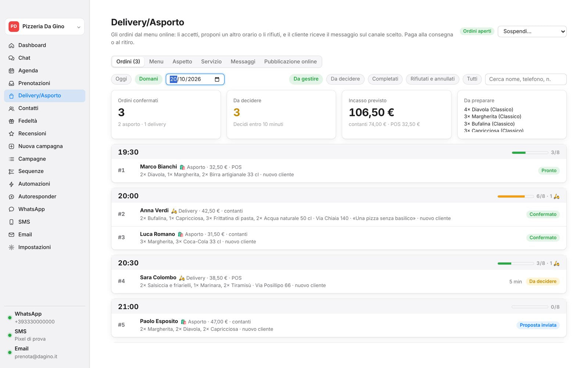Click the Da decidere badge on Sara Colombo
Image resolution: width=588 pixels, height=368 pixels.
[x=543, y=282]
